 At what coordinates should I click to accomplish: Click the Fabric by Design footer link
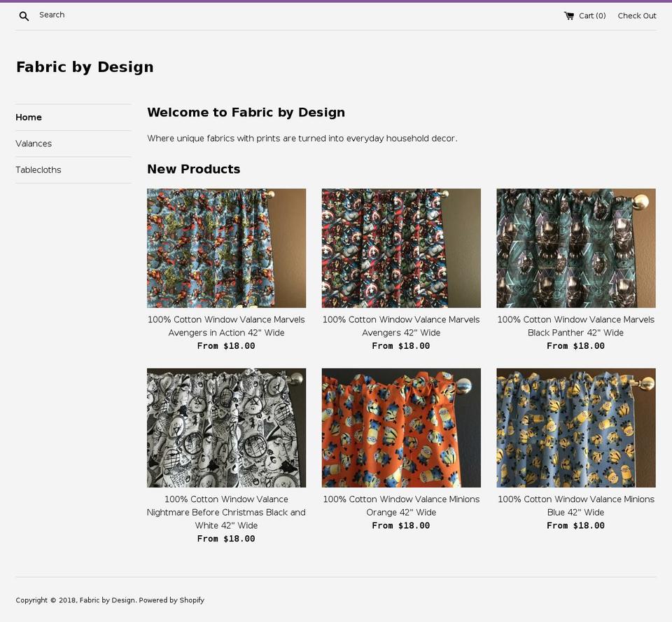click(108, 600)
